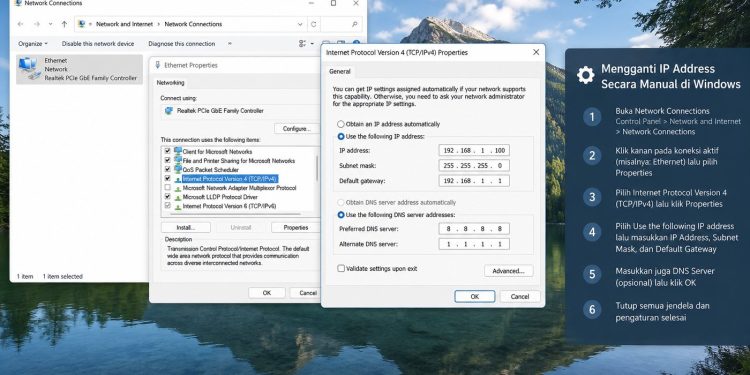The image size is (750, 375).
Task: Select the Ethernet adapter icon
Action: pyautogui.click(x=29, y=68)
